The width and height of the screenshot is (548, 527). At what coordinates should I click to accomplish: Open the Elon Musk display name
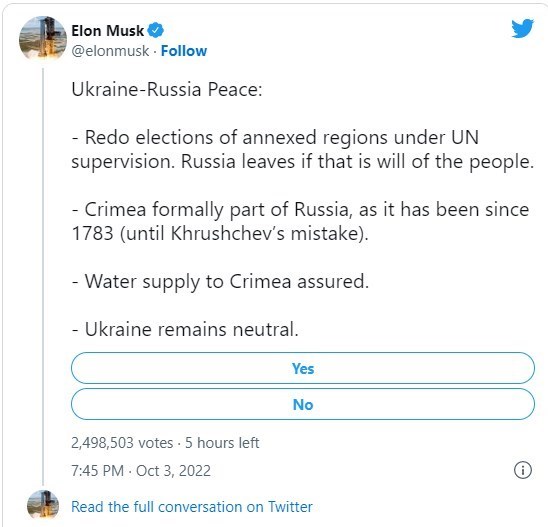point(107,31)
